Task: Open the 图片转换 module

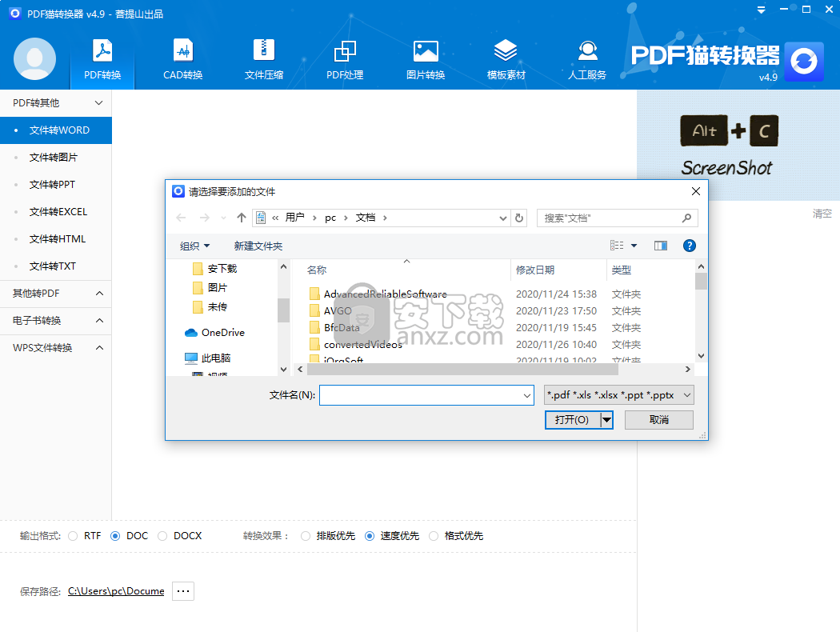Action: [426, 59]
